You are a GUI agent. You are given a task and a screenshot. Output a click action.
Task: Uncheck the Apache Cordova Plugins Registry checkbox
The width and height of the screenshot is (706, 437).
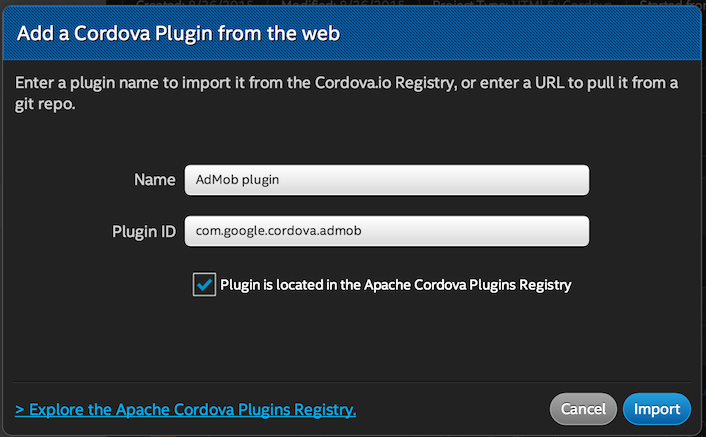click(205, 285)
